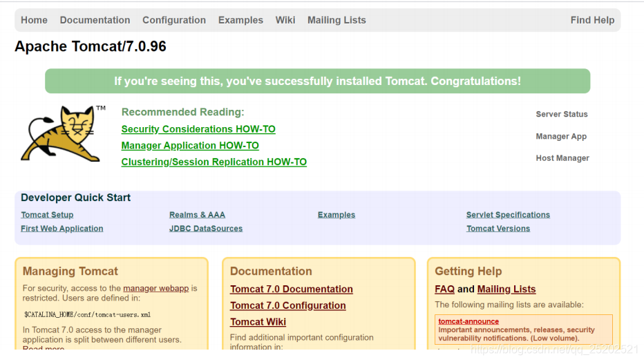This screenshot has width=644, height=362.
Task: Open Examples link in Developer Quick Start
Action: pos(337,215)
